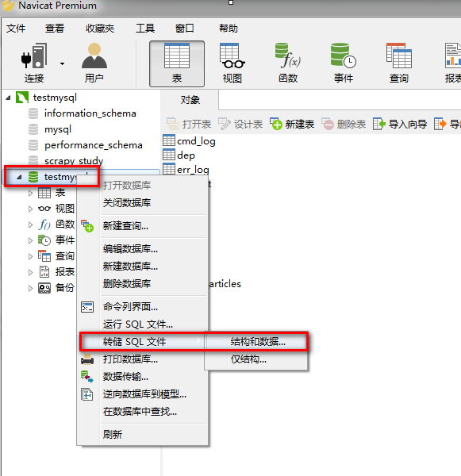The width and height of the screenshot is (461, 476).
Task: Select the performance_schema database
Action: coord(94,145)
